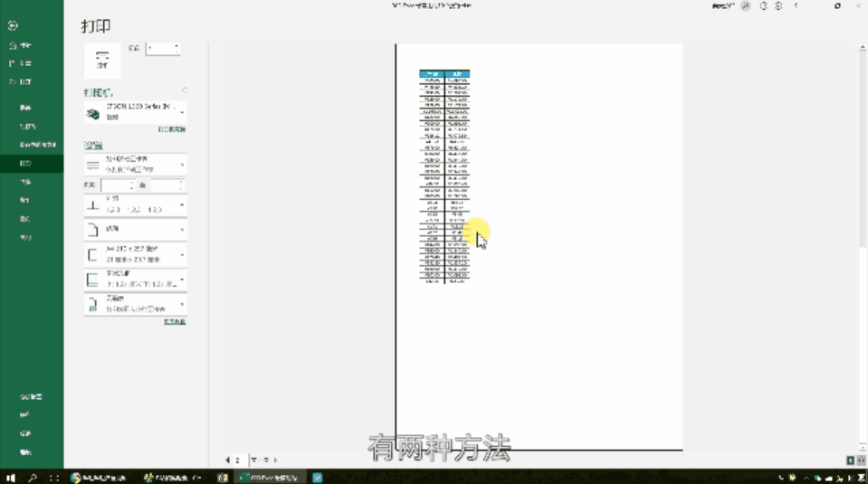Image resolution: width=868 pixels, height=484 pixels.
Task: Click the scrollbar up arrow in the preview
Action: coord(863,48)
